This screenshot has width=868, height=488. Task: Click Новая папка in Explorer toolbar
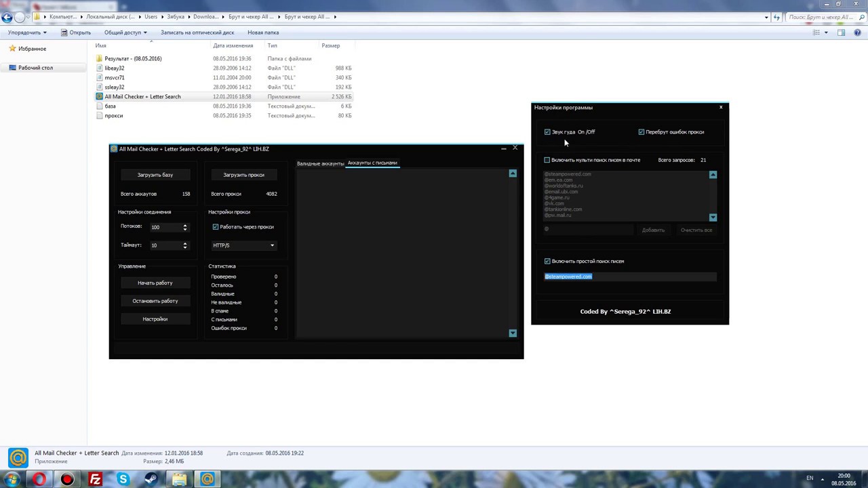pyautogui.click(x=263, y=33)
